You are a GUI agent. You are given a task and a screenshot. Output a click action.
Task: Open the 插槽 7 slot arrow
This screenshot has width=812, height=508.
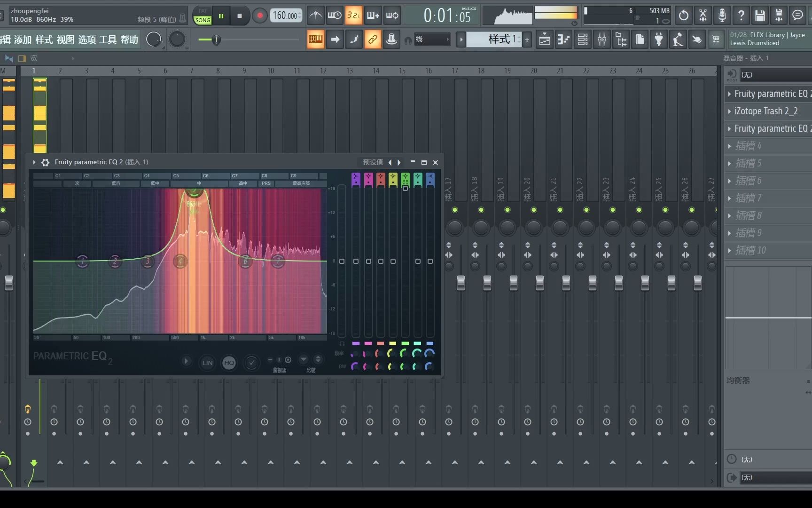(x=729, y=198)
